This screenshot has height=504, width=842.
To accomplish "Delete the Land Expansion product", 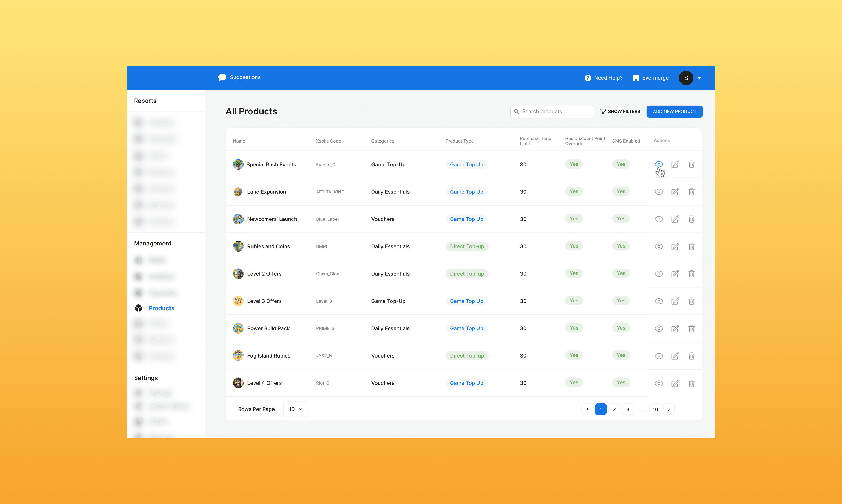I will 691,192.
